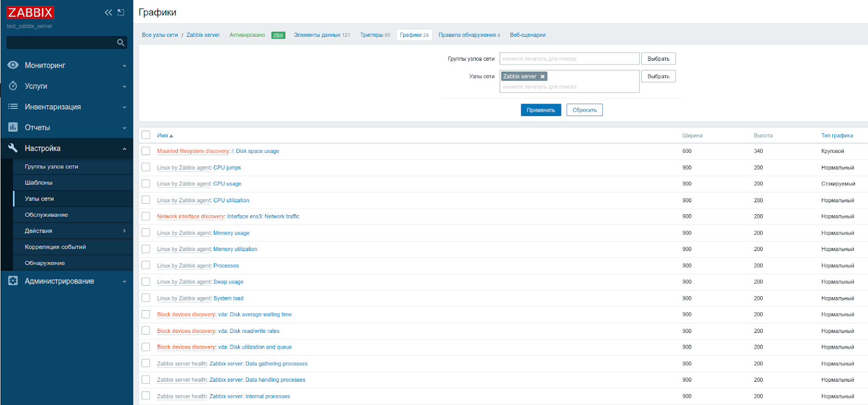Open Network interface discovery link
Image resolution: width=868 pixels, height=405 pixels.
coord(190,216)
